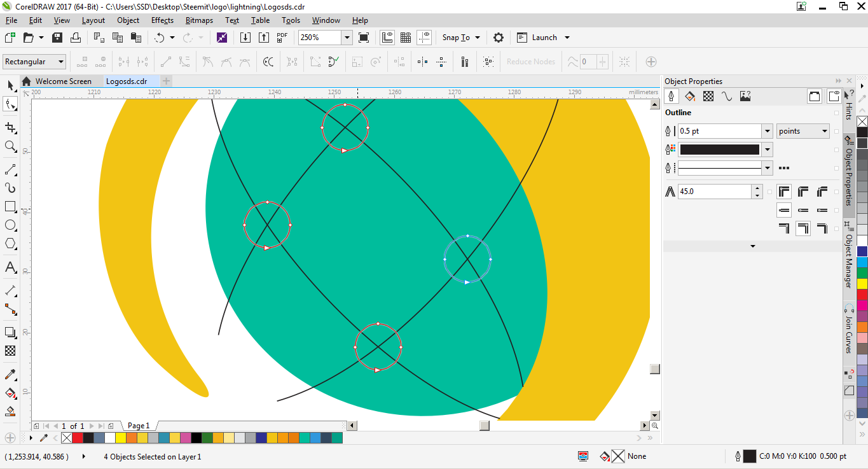Screen dimensions: 868x469
Task: Open the Snap To dropdown
Action: tap(478, 38)
